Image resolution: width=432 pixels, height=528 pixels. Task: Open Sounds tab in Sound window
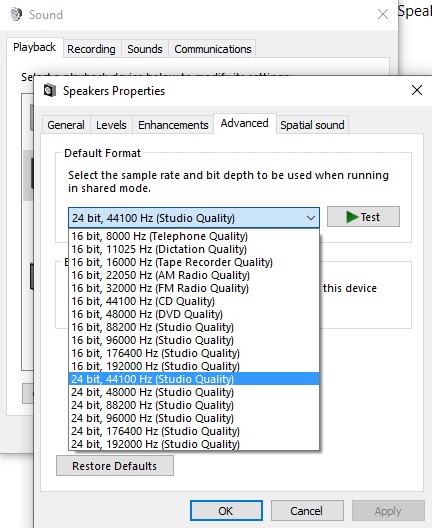[145, 49]
